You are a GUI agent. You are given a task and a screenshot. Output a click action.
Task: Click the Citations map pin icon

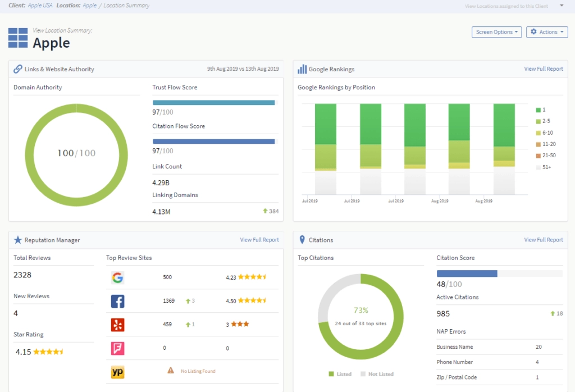click(302, 240)
